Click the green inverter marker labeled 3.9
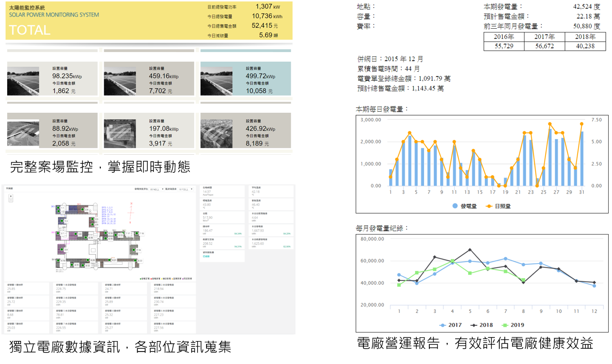This screenshot has height=364, width=612. tap(62, 249)
